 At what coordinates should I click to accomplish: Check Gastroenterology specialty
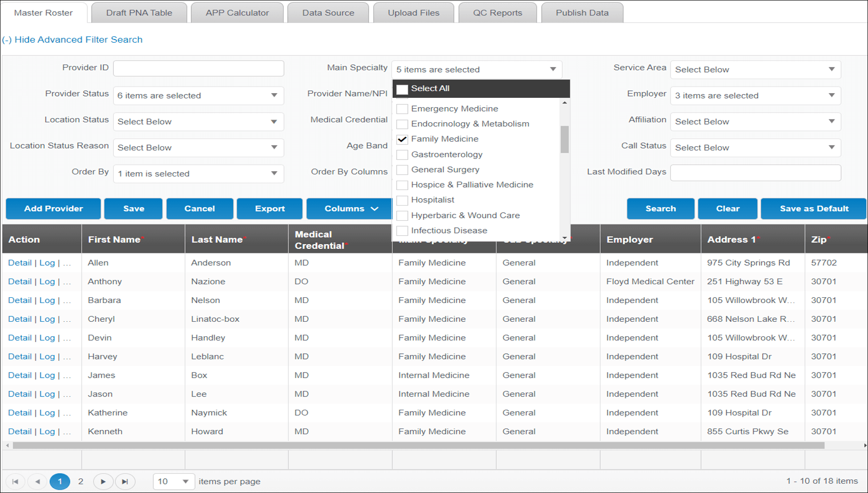(402, 154)
